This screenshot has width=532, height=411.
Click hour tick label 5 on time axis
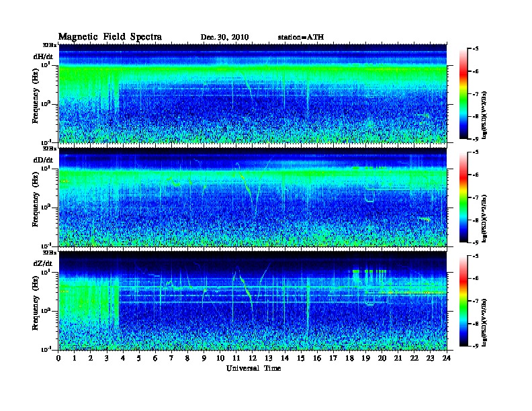coord(139,358)
